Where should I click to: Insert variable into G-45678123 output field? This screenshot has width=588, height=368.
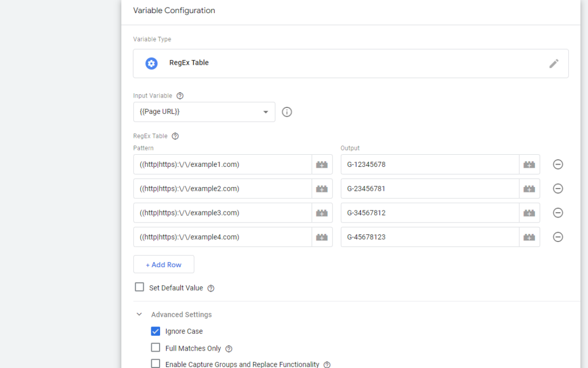(529, 237)
